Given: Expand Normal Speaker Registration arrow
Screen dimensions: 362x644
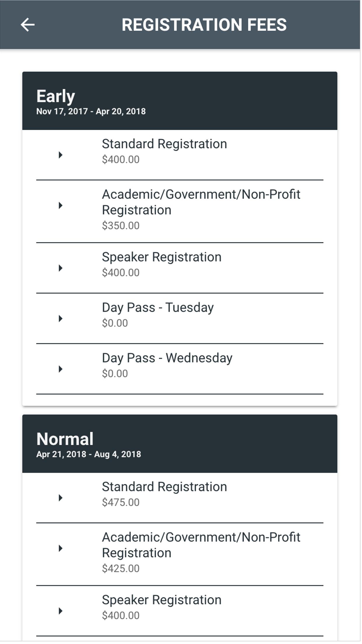Looking at the screenshot, I should coord(60,611).
